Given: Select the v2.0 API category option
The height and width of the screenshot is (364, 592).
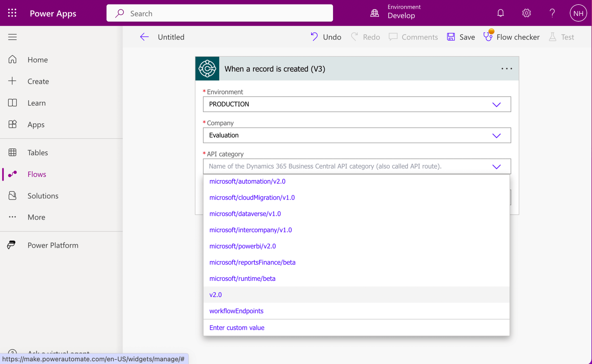Looking at the screenshot, I should (216, 295).
